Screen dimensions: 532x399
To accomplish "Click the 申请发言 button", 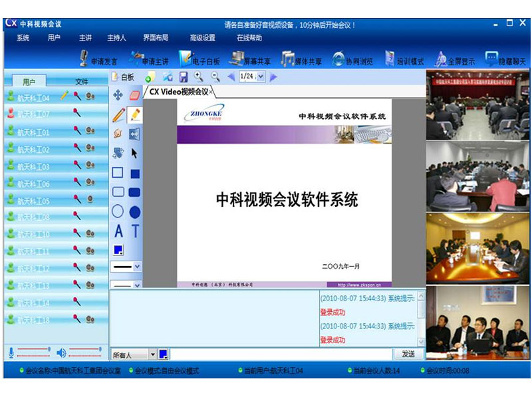I will point(98,59).
